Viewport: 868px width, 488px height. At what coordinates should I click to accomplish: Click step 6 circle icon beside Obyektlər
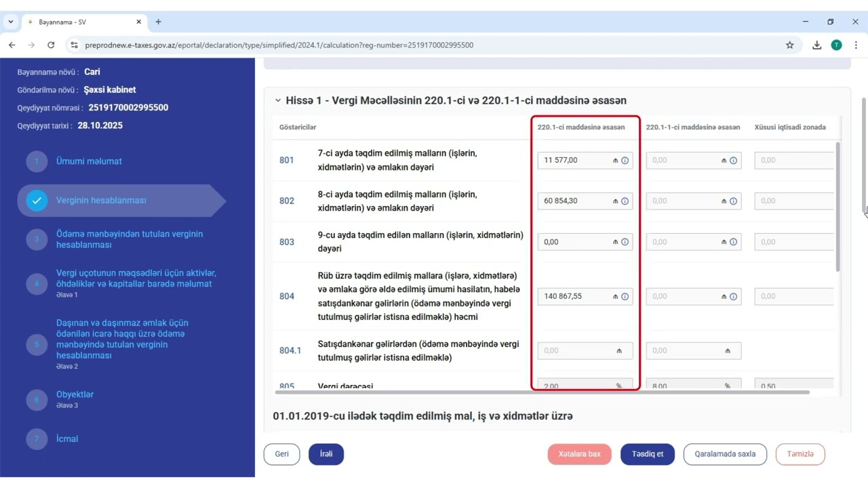click(x=37, y=400)
